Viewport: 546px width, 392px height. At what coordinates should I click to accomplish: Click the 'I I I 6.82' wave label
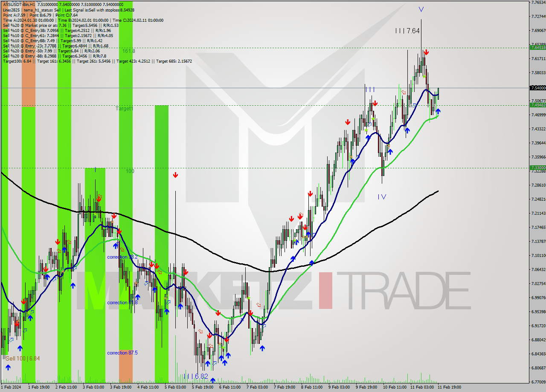click(196, 377)
